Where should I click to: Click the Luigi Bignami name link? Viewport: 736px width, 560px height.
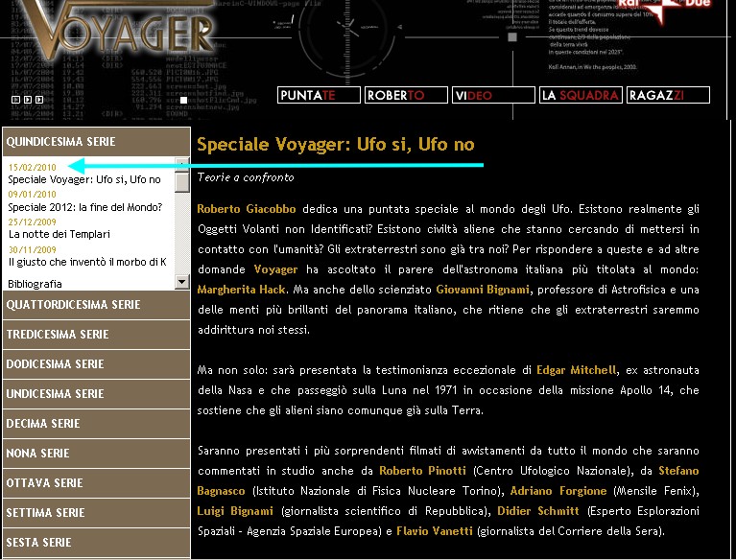(x=235, y=511)
